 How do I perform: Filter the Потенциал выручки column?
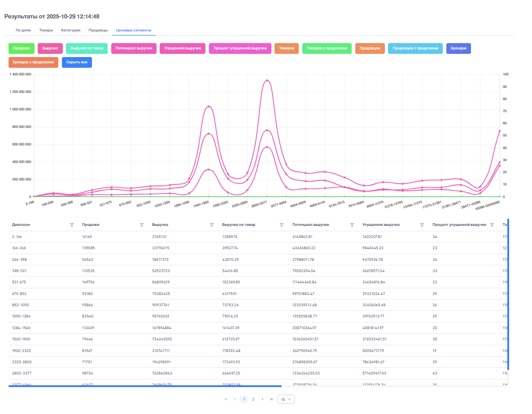pyautogui.click(x=352, y=225)
